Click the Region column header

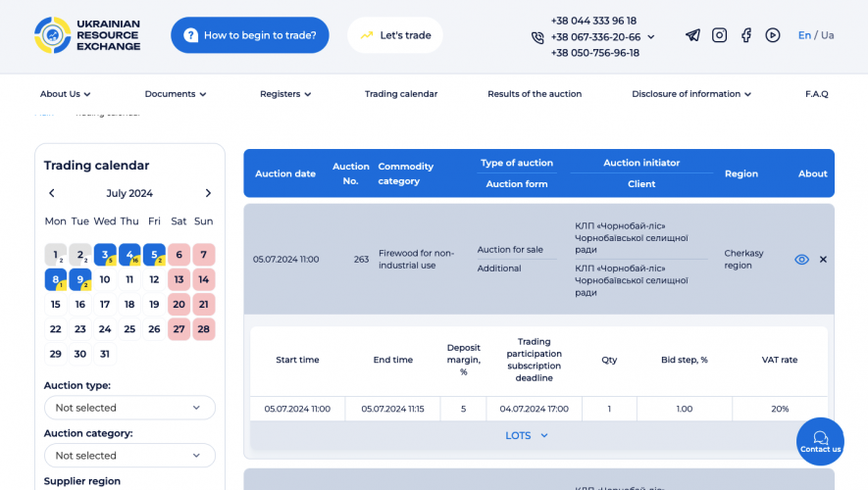click(741, 173)
